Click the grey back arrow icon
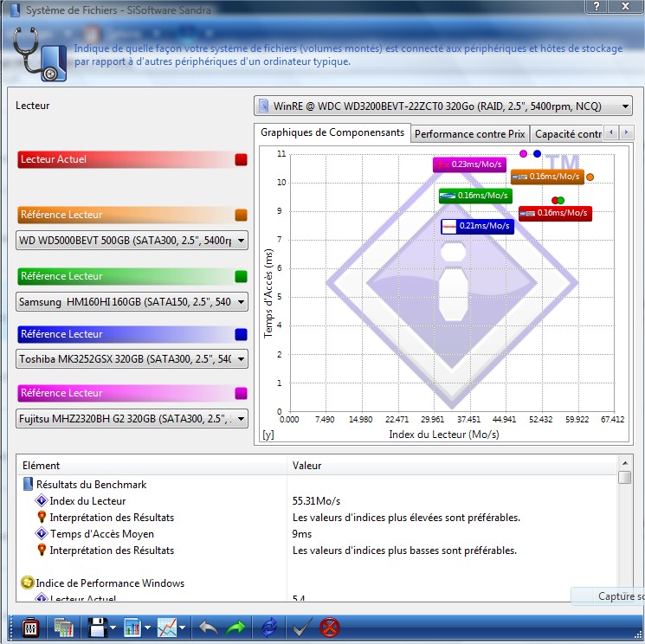Screen dimensions: 645x644 208,628
